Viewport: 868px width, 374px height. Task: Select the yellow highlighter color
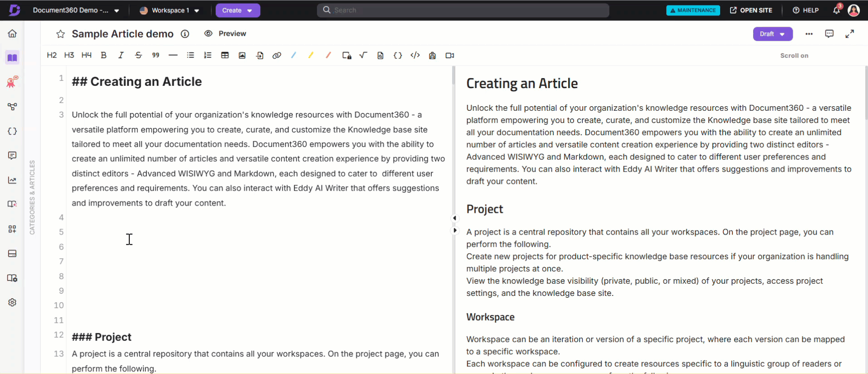click(x=311, y=55)
